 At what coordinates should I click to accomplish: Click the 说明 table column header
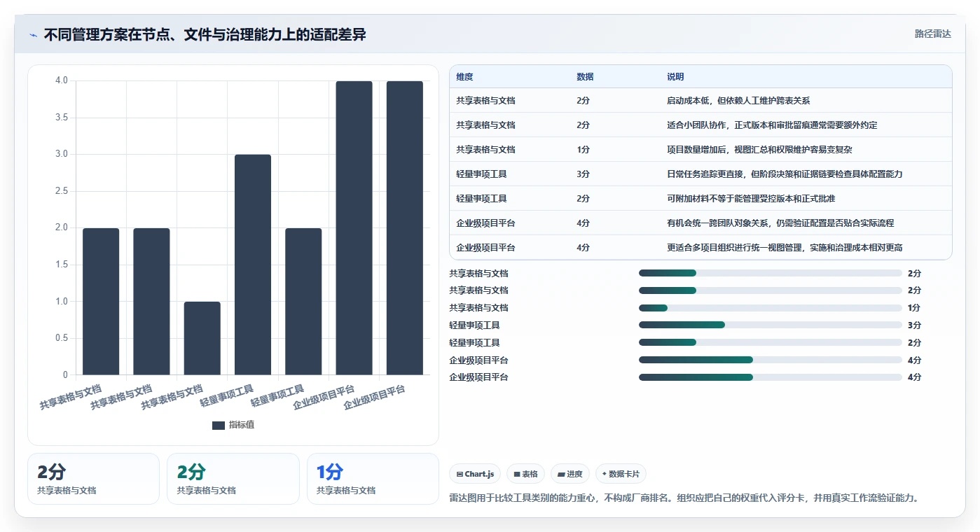[x=675, y=77]
